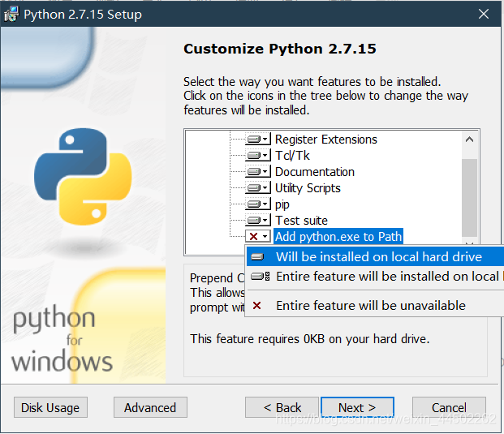The height and width of the screenshot is (434, 504).
Task: Open the Test suite feature dropdown icon
Action: 258,221
